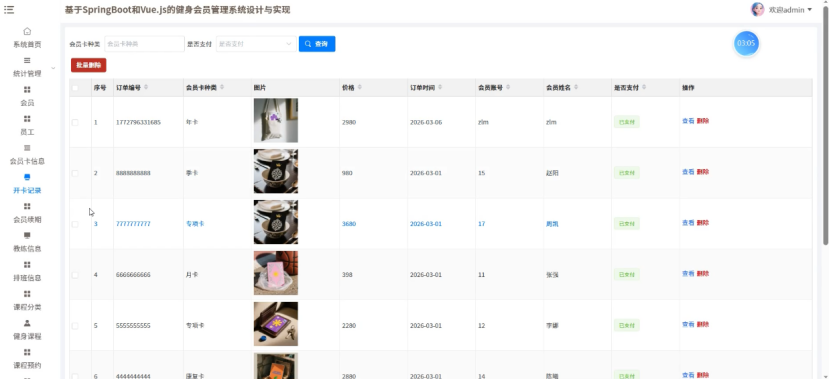The width and height of the screenshot is (829, 379).
Task: Click order number 7777777777
Action: click(133, 224)
